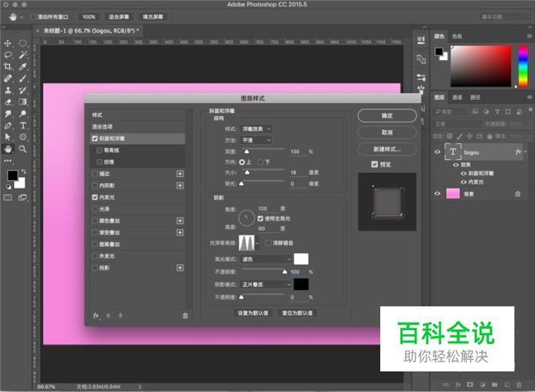The width and height of the screenshot is (535, 392).
Task: Enable 消除锯齿 checkbox
Action: 268,243
